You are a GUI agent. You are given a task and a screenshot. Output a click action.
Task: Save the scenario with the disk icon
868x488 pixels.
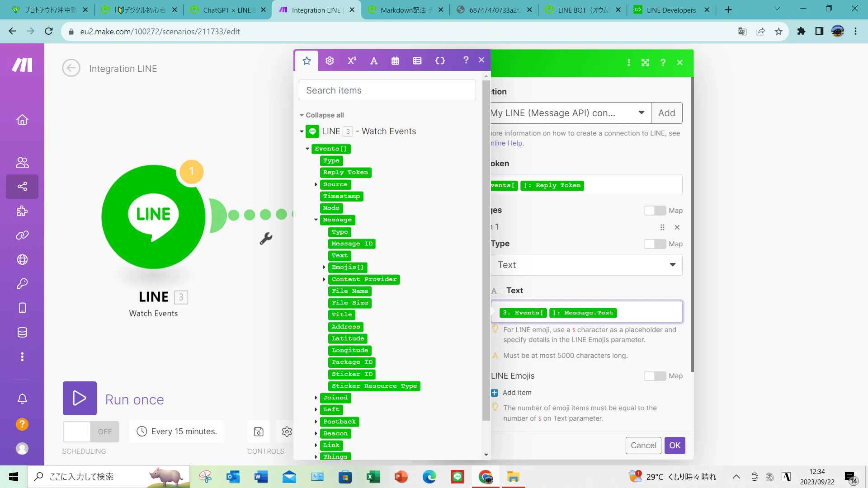click(259, 432)
